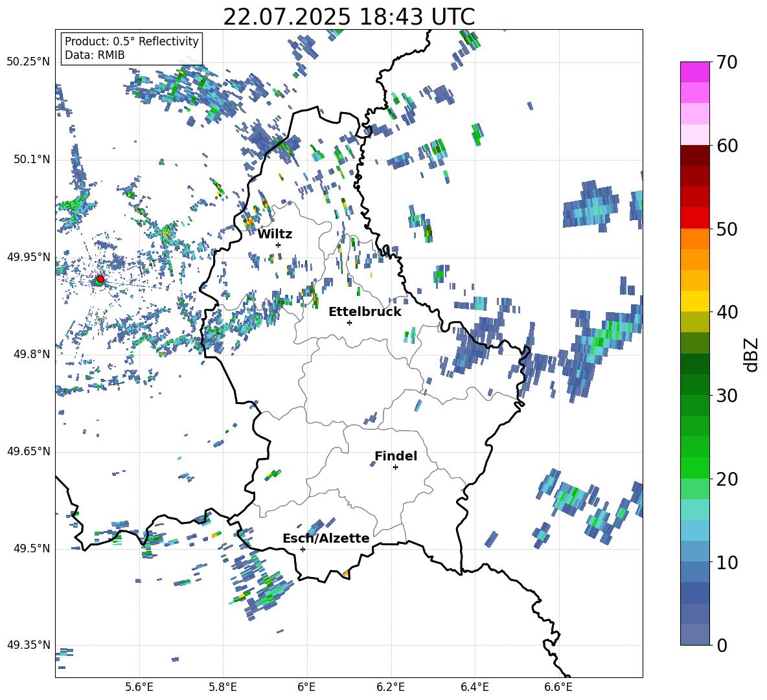Click the 49.95°N latitude label
The image size is (767, 700).
tap(29, 257)
